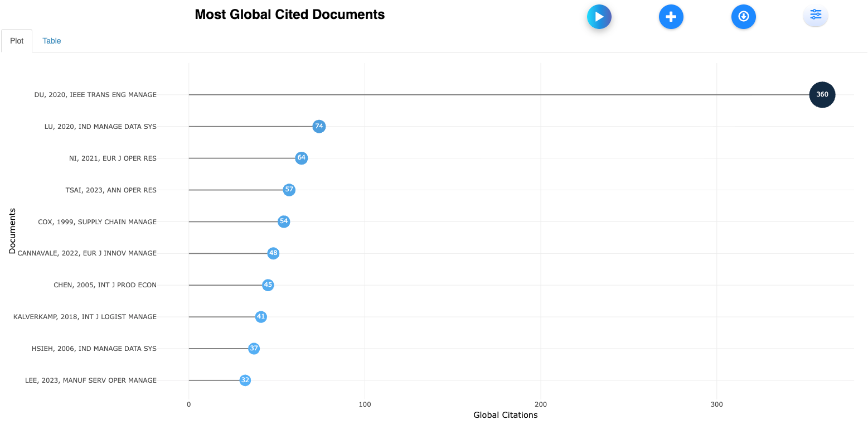This screenshot has height=429, width=868.
Task: Select the 48 citations bubble for CANNAVALE 2022
Action: [273, 253]
